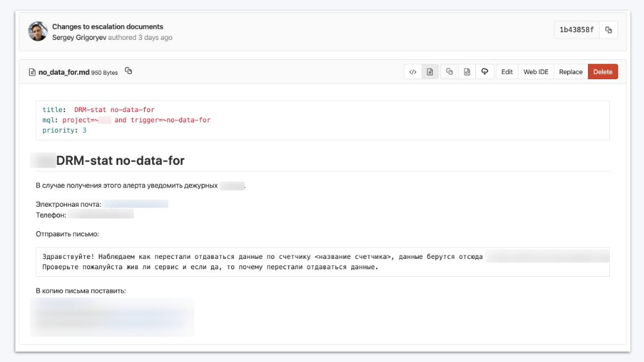Click 'title: DRM-stat no-data-for' line

[99, 110]
